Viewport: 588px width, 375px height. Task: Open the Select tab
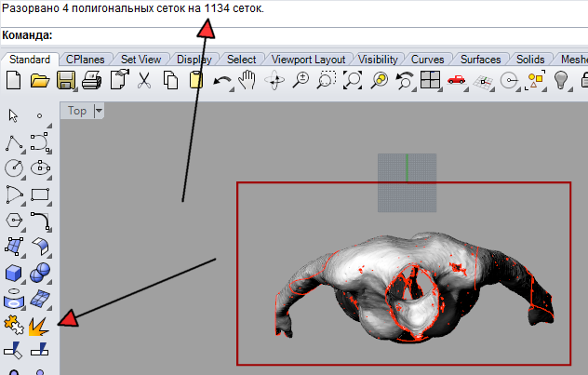[x=242, y=60]
